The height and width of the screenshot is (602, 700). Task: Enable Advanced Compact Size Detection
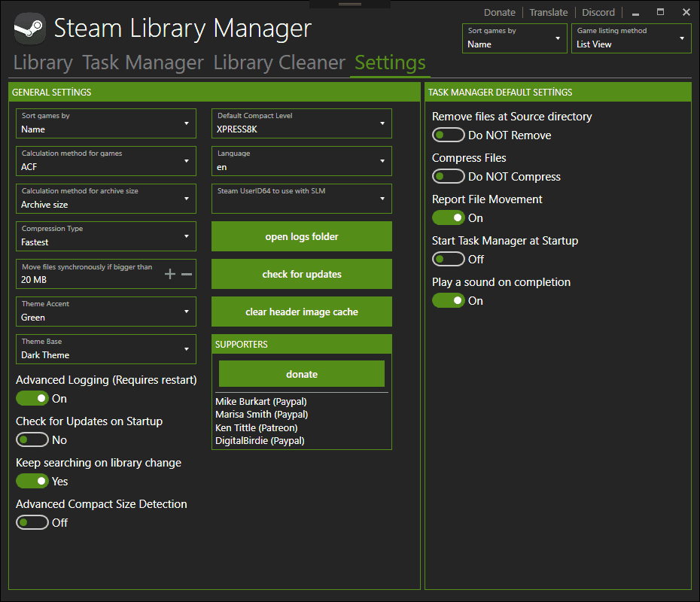pyautogui.click(x=32, y=522)
